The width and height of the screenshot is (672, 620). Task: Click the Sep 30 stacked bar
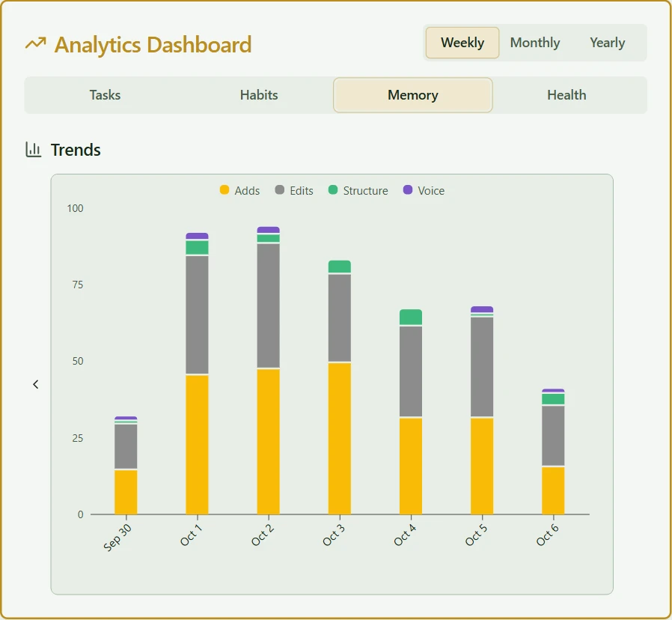pyautogui.click(x=126, y=465)
